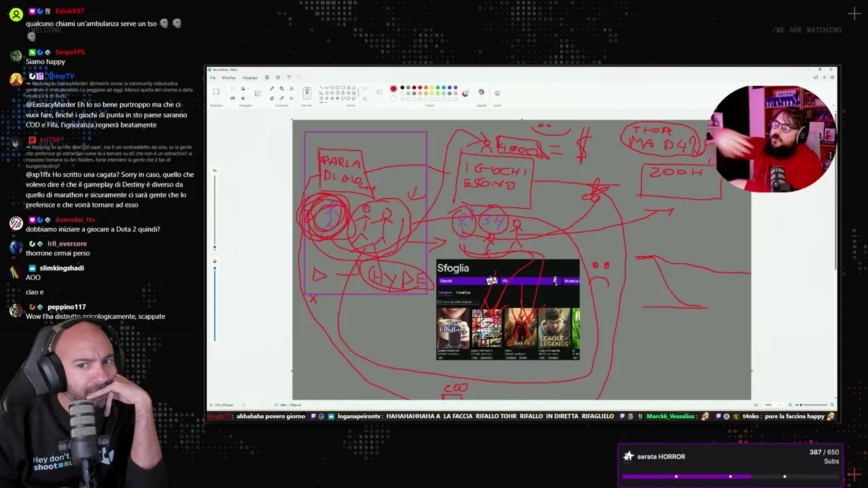Select the five-point star shape
Viewport: 868px width, 488px height.
pos(332,98)
